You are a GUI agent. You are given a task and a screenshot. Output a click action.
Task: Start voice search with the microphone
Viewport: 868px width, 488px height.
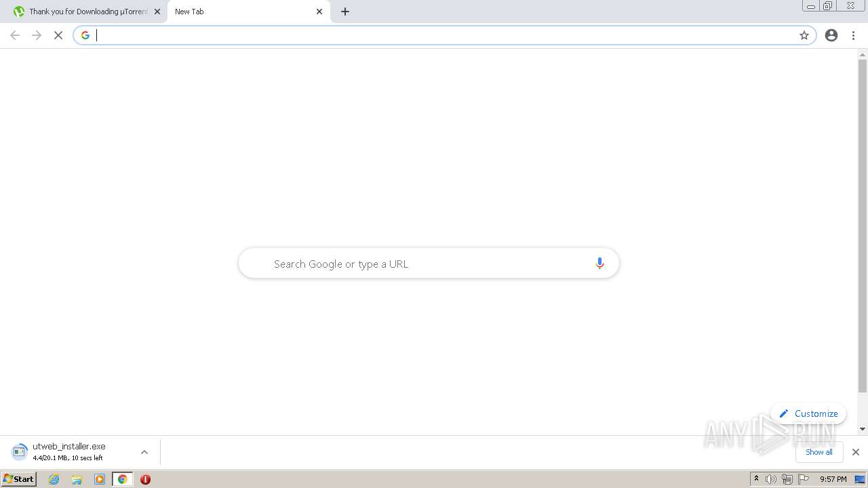pyautogui.click(x=599, y=264)
